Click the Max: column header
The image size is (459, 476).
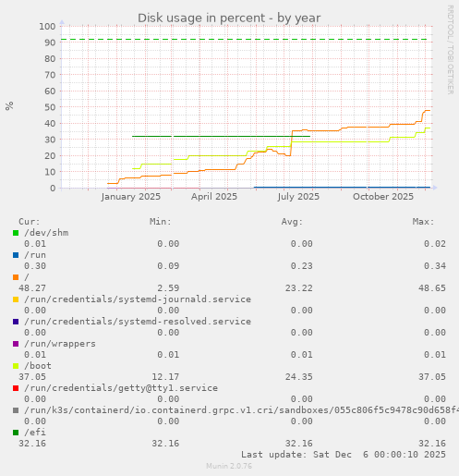(x=423, y=222)
